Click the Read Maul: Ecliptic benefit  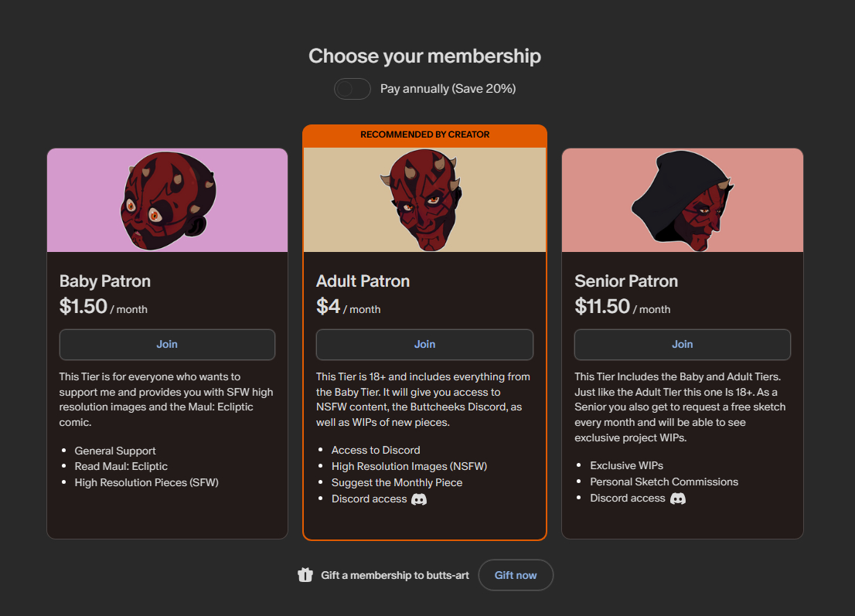tap(121, 466)
